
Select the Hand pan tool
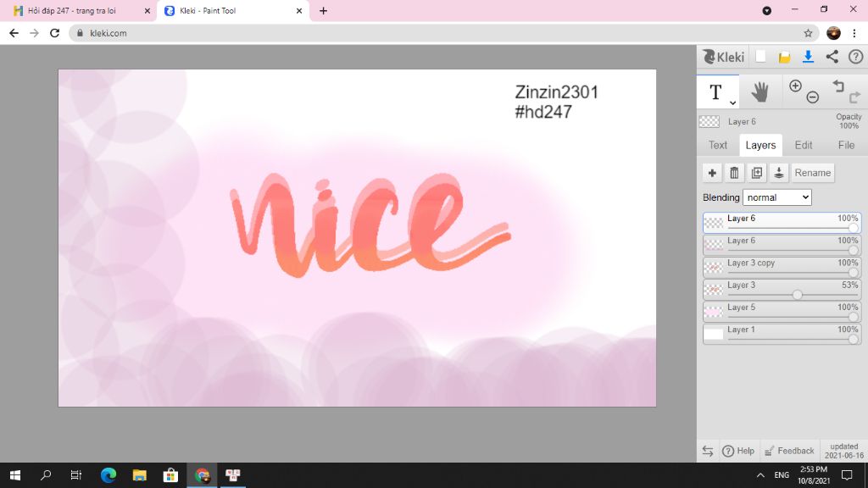[760, 91]
